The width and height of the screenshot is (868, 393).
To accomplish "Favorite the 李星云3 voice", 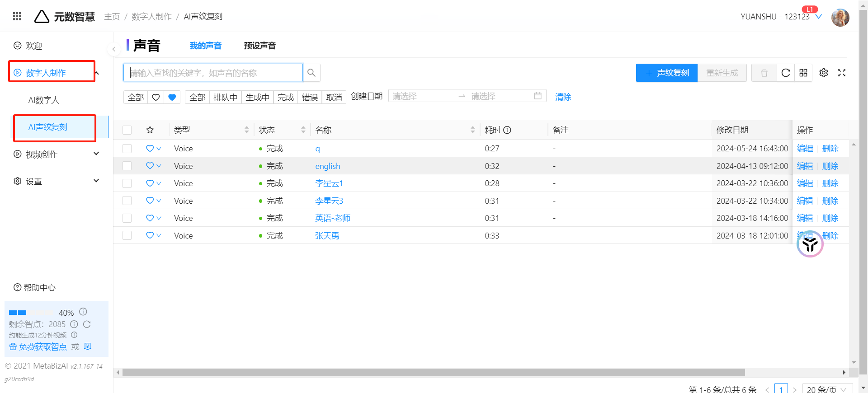I will (x=150, y=201).
